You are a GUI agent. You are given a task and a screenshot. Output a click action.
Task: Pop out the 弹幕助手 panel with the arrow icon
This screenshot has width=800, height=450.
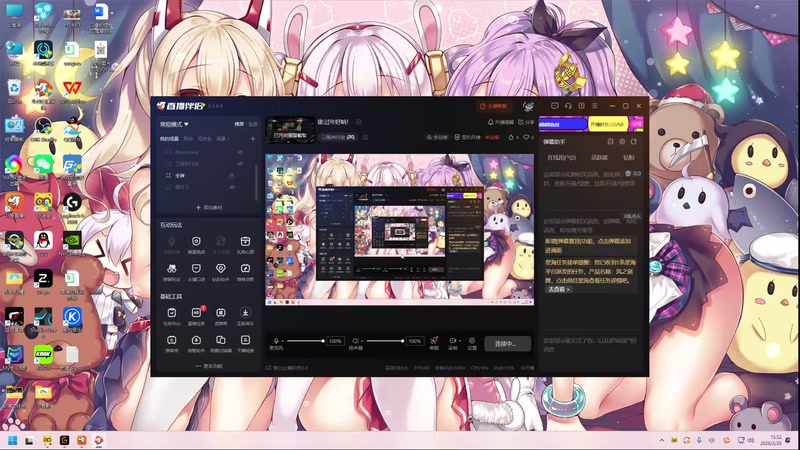[634, 142]
